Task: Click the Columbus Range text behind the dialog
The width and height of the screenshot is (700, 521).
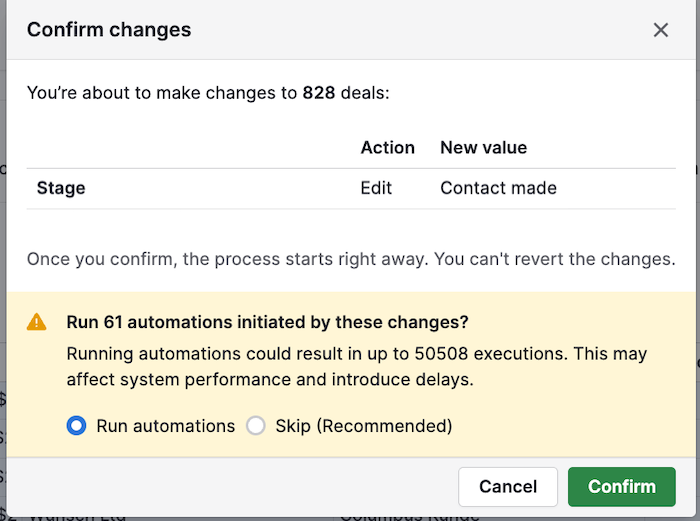Action: pos(410,515)
